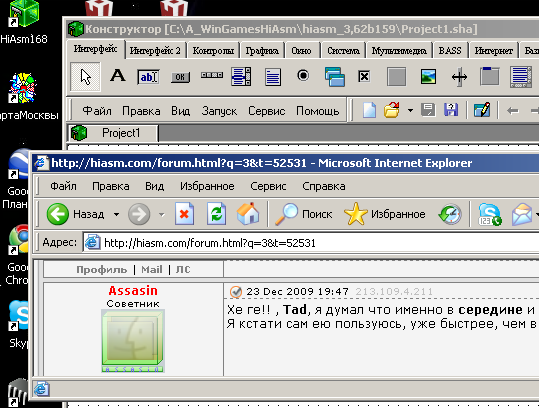Image resolution: width=539 pixels, height=408 pixels.
Task: Open the Assasin username link
Action: coord(133,290)
